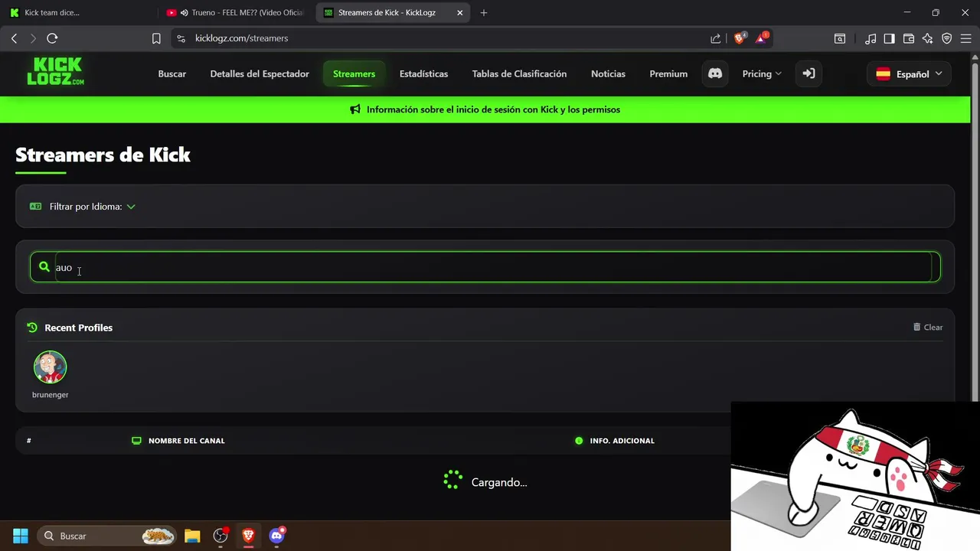The height and width of the screenshot is (551, 980).
Task: Click the Windows taskbar Buscar search box
Action: click(x=106, y=536)
